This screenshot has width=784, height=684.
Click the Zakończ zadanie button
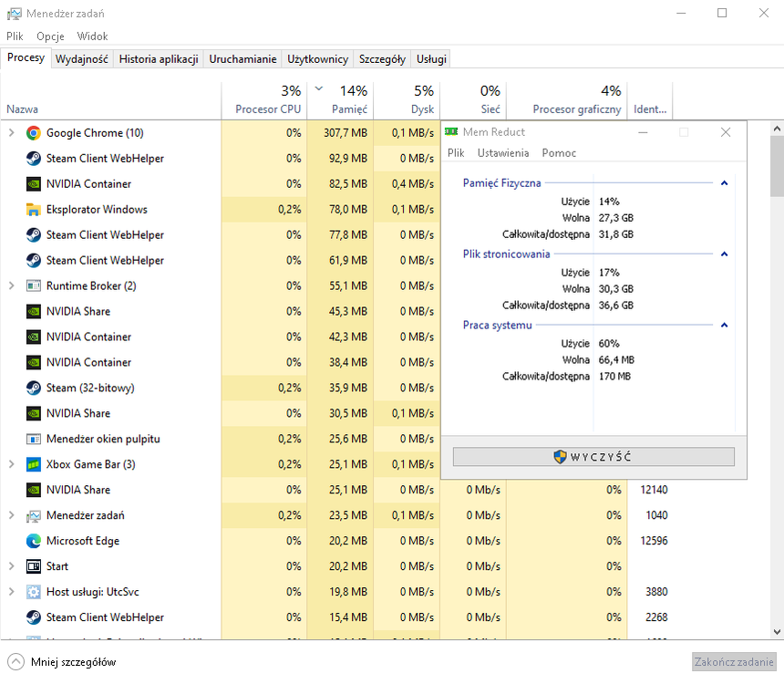[734, 661]
